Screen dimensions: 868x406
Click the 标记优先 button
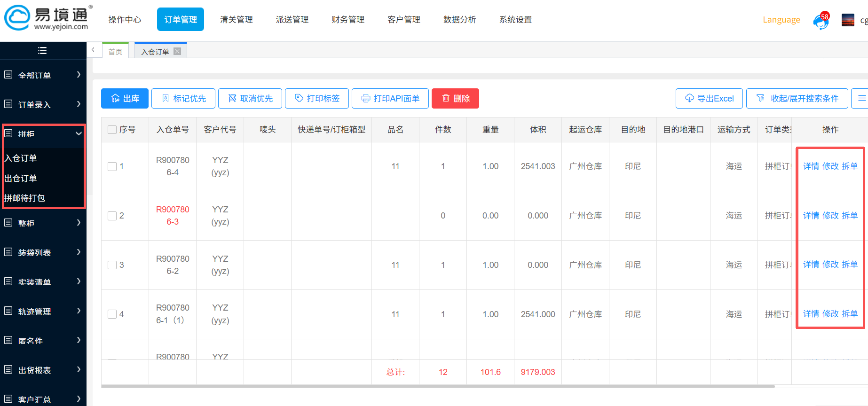(x=183, y=98)
